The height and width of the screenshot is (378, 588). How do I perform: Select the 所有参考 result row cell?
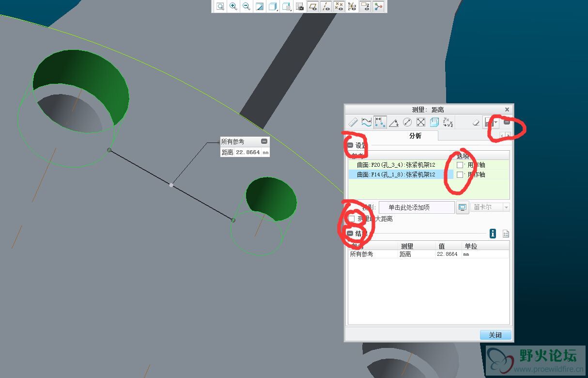pos(373,254)
